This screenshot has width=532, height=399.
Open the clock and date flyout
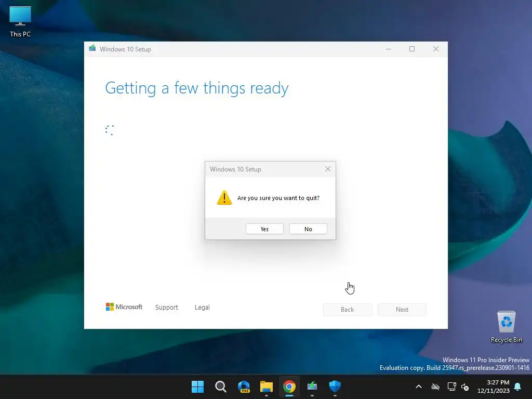pyautogui.click(x=494, y=387)
